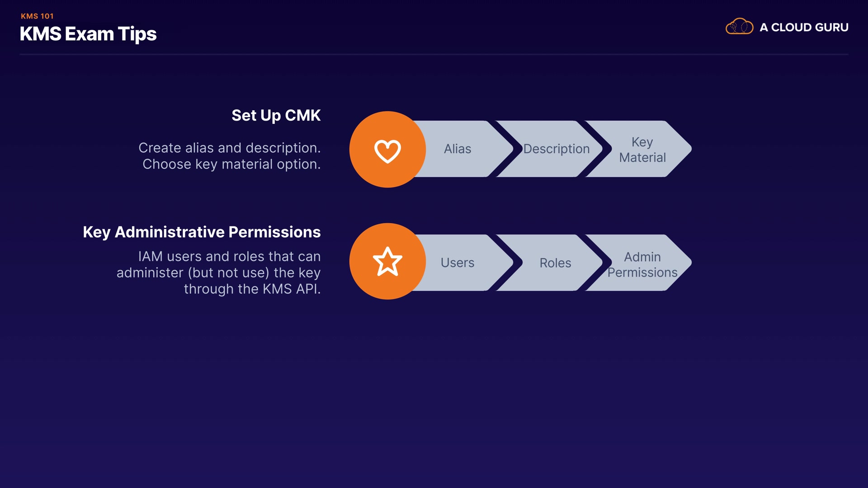Click the Key Administrative Permissions heading
This screenshot has height=488, width=868.
[x=202, y=232]
